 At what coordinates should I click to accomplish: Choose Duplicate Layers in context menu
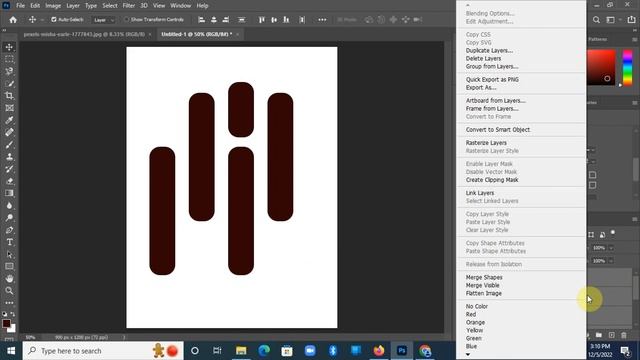pos(489,51)
